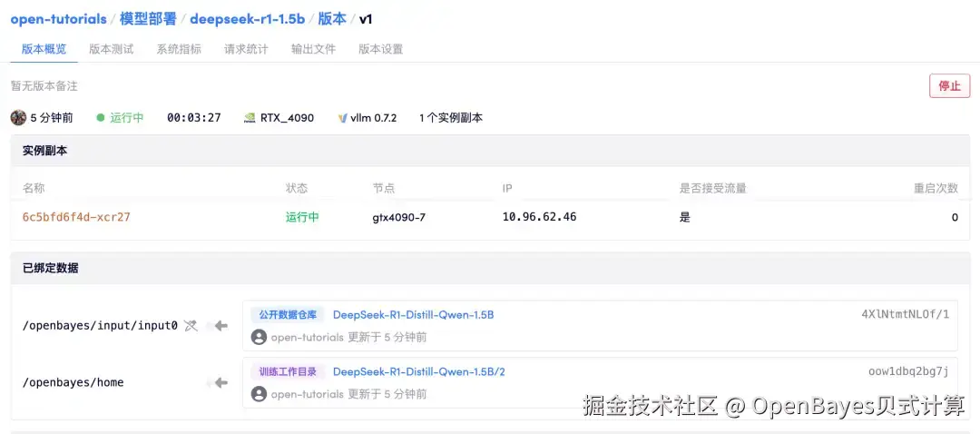The height and width of the screenshot is (434, 980).
Task: Go to 模型部署 breadcrumb link
Action: click(148, 19)
